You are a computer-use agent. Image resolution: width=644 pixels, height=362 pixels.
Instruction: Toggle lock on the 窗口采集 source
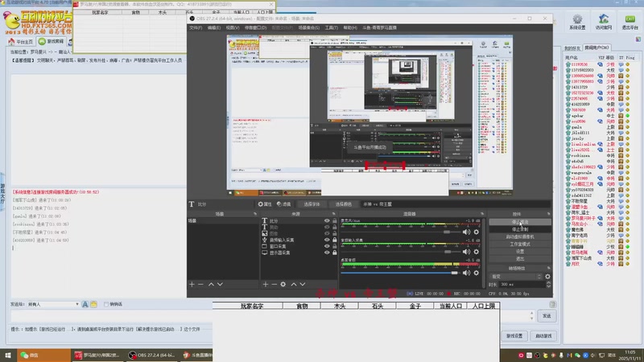[335, 246]
